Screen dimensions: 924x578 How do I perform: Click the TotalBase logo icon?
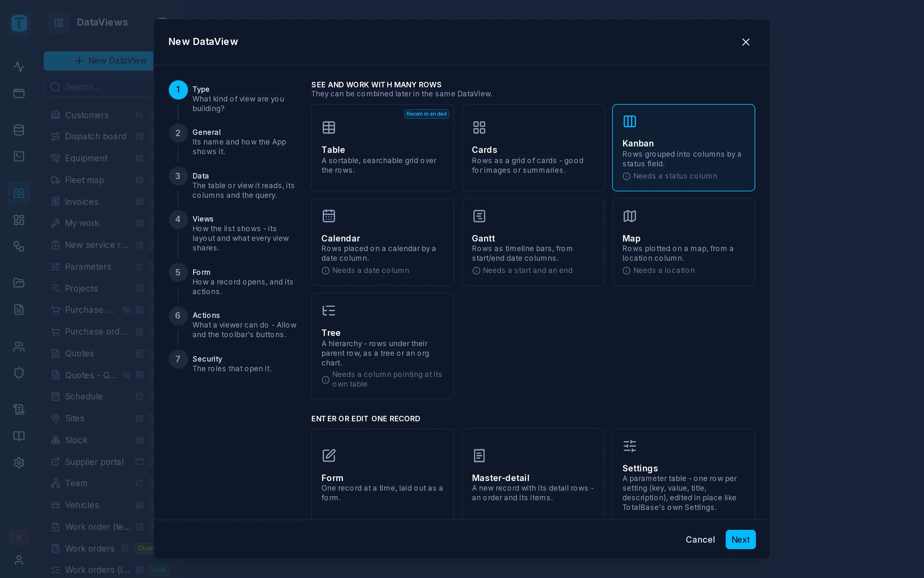(x=19, y=23)
